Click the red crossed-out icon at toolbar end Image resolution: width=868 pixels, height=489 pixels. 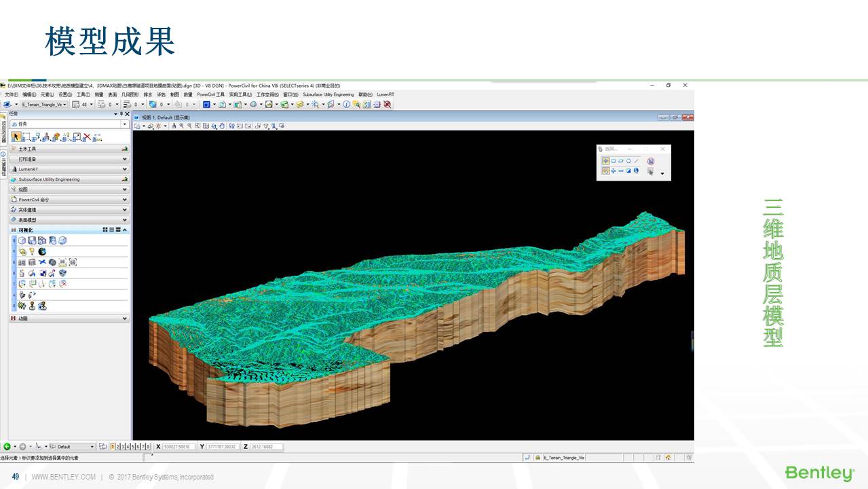(387, 105)
